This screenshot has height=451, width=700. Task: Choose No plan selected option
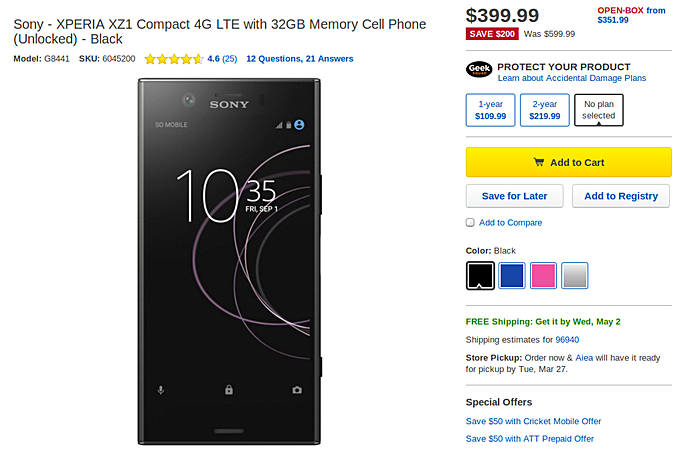tap(599, 110)
